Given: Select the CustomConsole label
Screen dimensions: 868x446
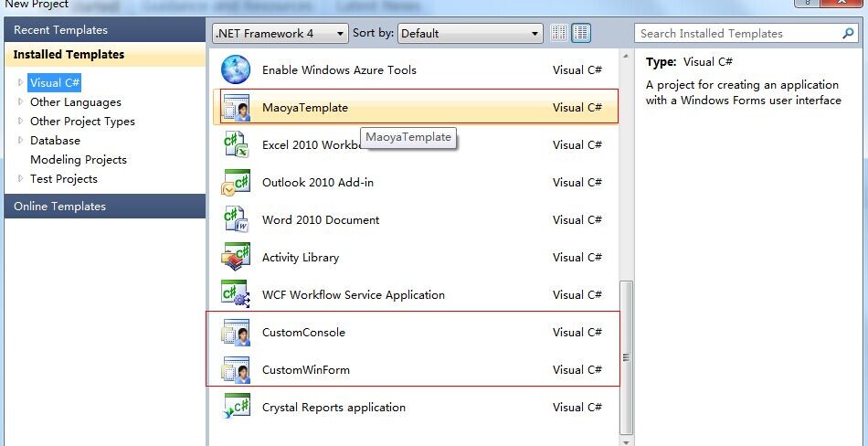Looking at the screenshot, I should click(303, 333).
